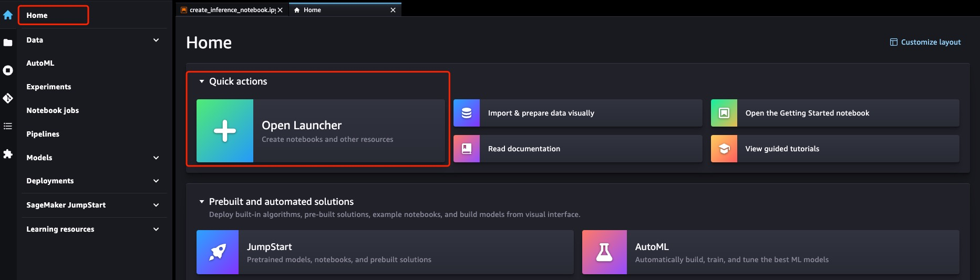Click the Deployments menu label
The height and width of the screenshot is (280, 980).
coord(50,181)
